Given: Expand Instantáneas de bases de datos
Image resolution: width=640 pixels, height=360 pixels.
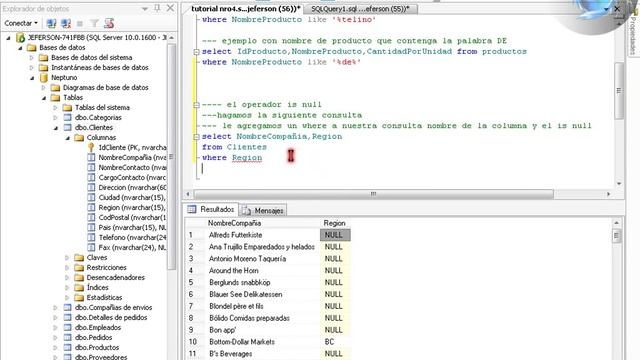Looking at the screenshot, I should 32,68.
